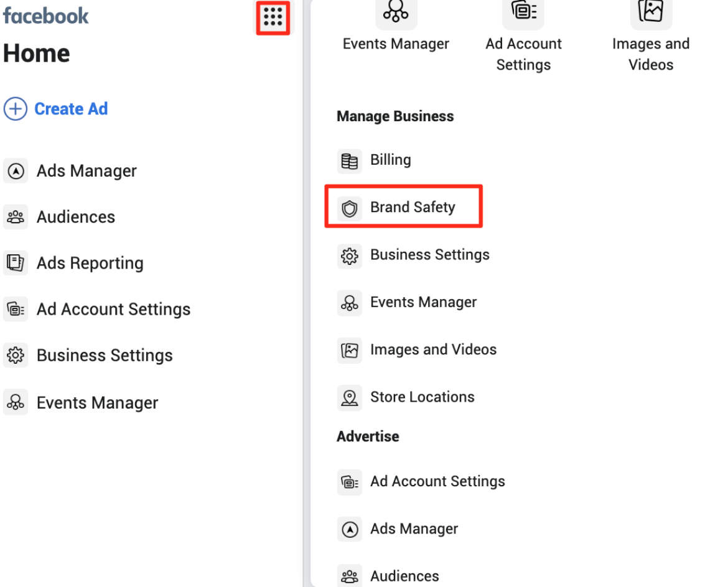The width and height of the screenshot is (728, 587).
Task: Click the Ads Reporting document icon in sidebar
Action: coord(16,262)
